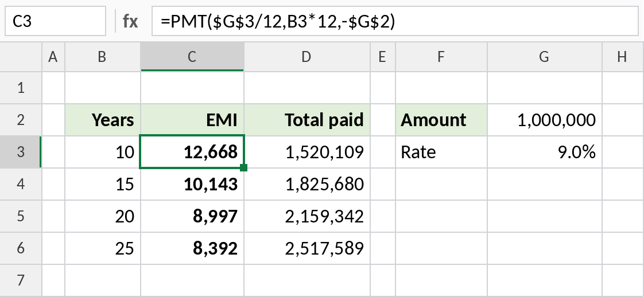Viewport: 644px width, 297px height.
Task: Click the EMI cell showing 10,143
Action: (192, 184)
